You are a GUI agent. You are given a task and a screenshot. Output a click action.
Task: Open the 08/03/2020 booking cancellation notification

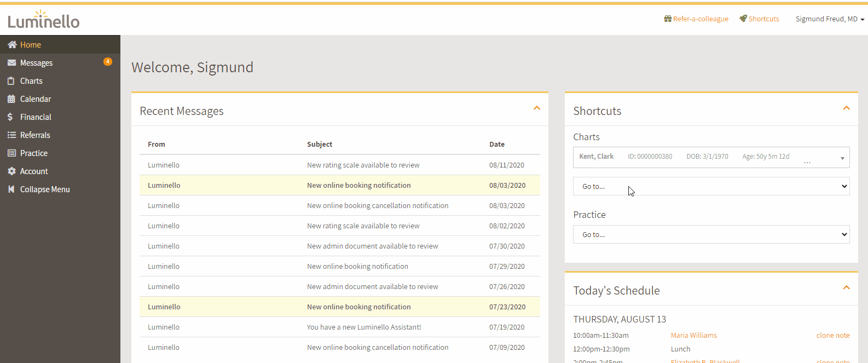[340, 205]
